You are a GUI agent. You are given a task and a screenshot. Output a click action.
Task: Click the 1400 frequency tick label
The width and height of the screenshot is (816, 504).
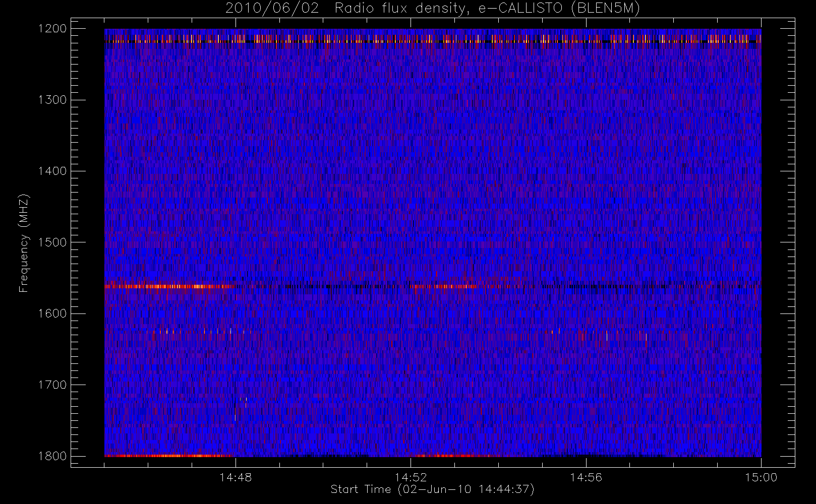[52, 171]
